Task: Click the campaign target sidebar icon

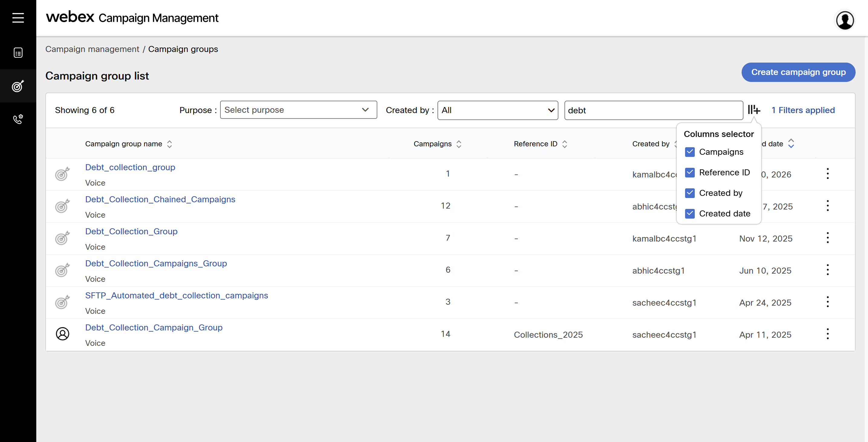Action: (18, 86)
